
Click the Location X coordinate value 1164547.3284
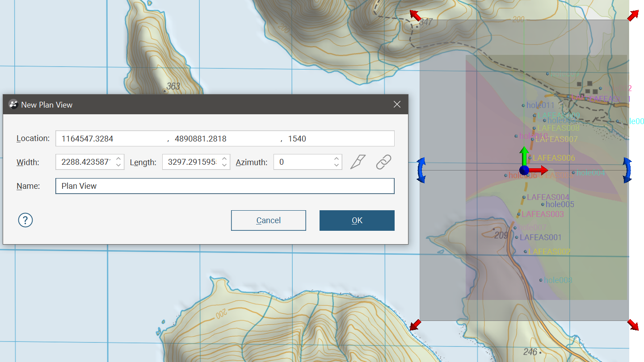[88, 139]
